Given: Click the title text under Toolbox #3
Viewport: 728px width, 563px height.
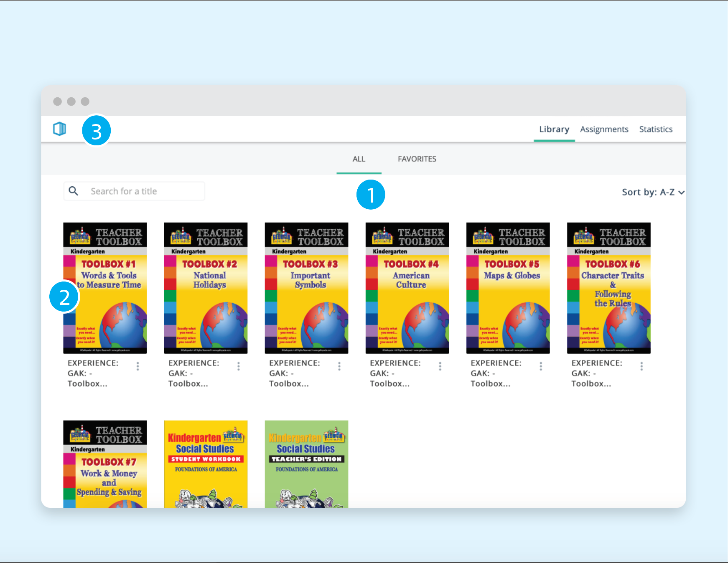Looking at the screenshot, I should 295,373.
